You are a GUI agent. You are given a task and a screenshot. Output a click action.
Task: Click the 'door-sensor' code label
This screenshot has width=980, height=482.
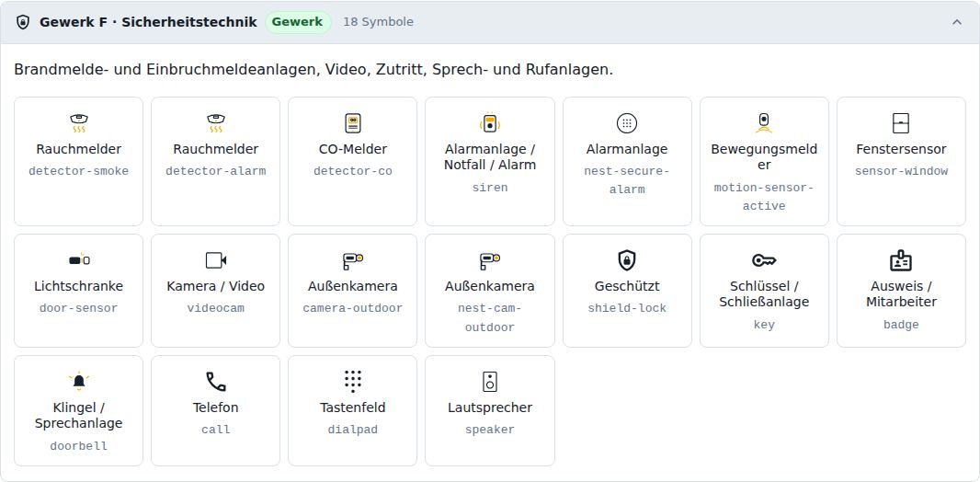pyautogui.click(x=79, y=308)
